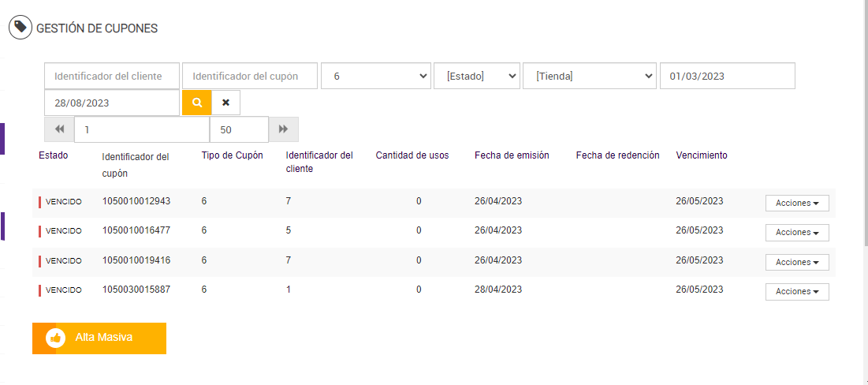Open Acciones menu for coupon 1050010016477

click(796, 233)
